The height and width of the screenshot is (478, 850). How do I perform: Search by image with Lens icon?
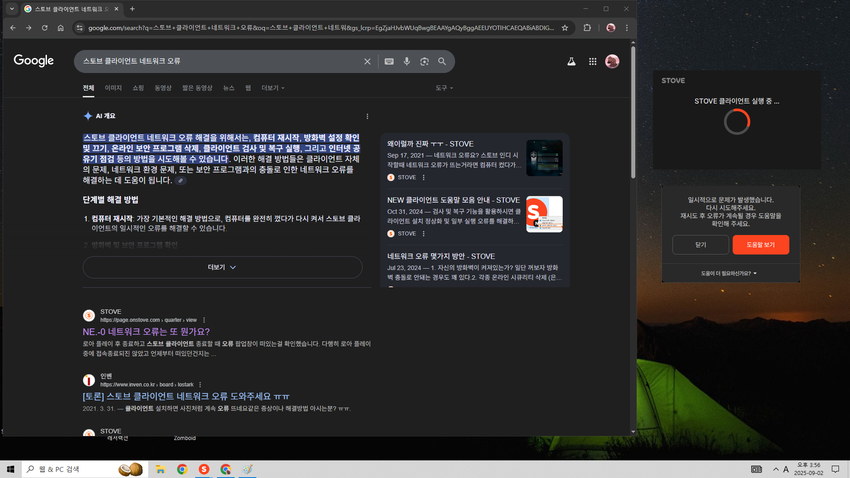(424, 61)
